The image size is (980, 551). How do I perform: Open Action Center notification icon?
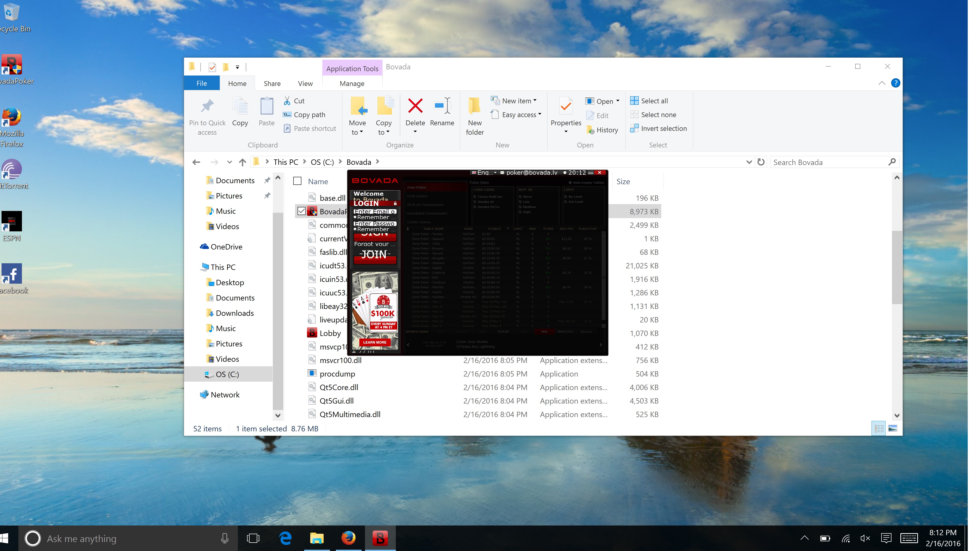tap(886, 538)
